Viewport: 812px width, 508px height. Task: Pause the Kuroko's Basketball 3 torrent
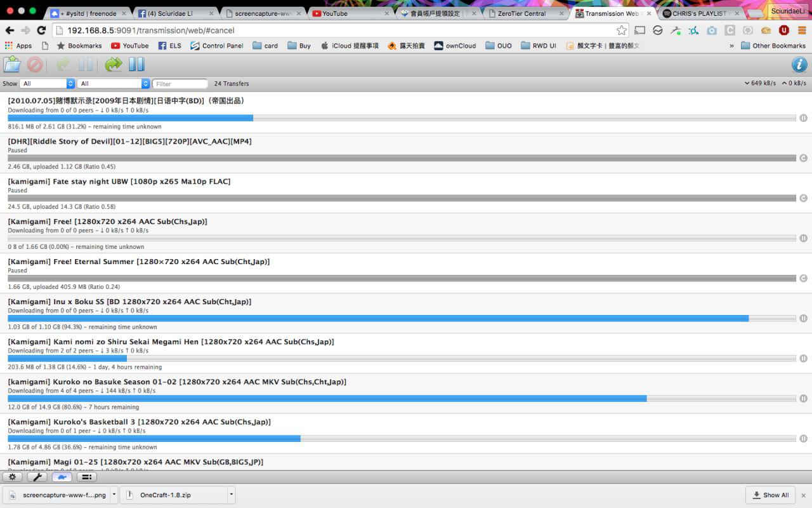pos(803,438)
